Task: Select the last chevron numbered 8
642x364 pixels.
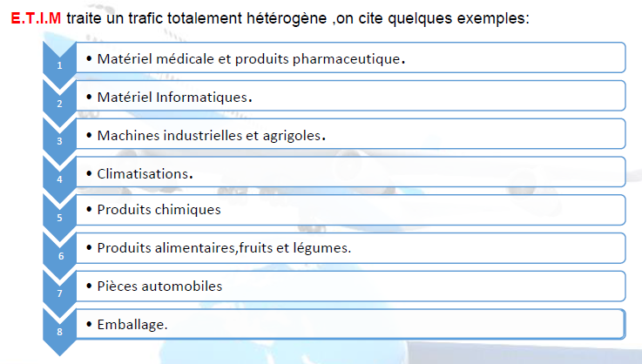Action: point(59,332)
